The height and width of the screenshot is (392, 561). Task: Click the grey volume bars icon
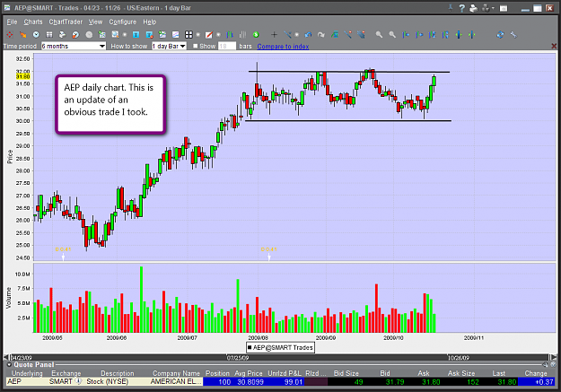(x=242, y=35)
